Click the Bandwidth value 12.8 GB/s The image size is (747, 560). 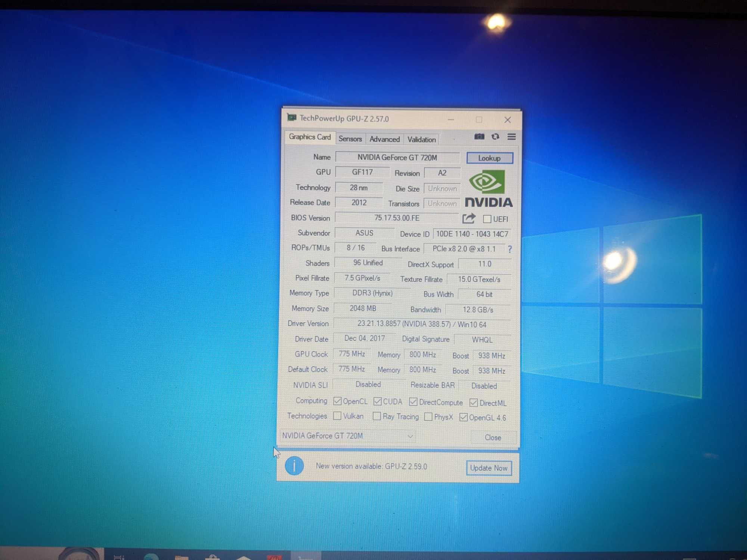click(x=478, y=309)
